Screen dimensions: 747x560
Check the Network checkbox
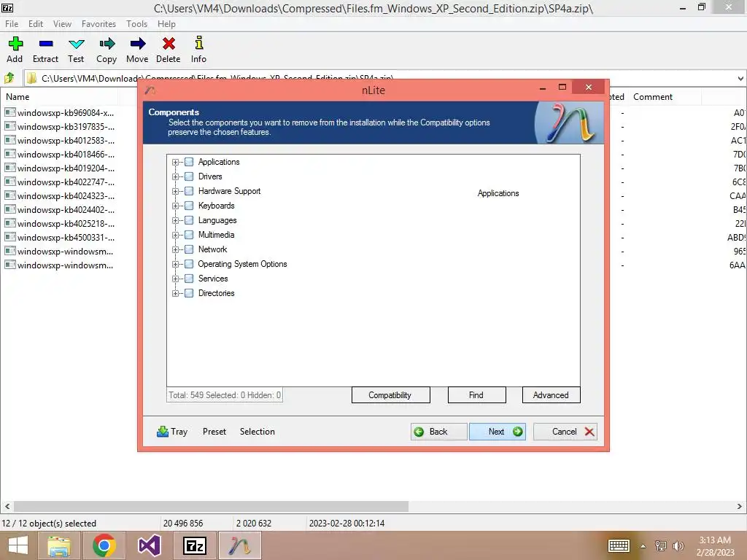click(189, 249)
